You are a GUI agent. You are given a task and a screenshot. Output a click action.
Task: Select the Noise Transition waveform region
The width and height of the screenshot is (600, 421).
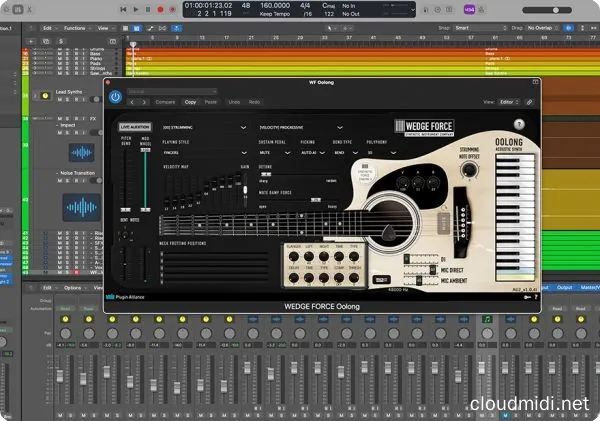click(x=81, y=207)
